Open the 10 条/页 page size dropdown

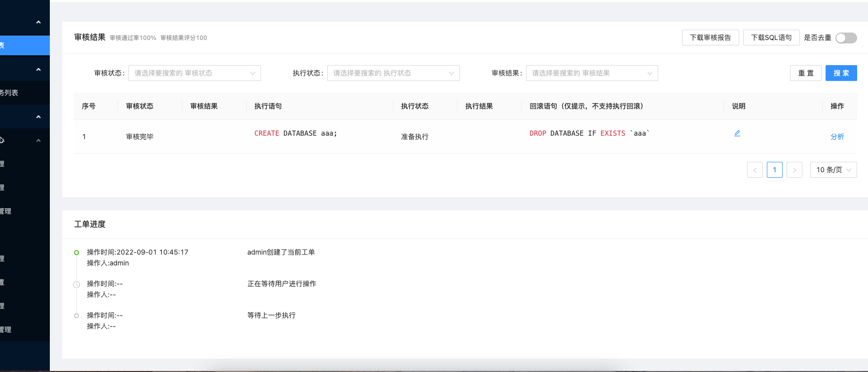[x=833, y=170]
